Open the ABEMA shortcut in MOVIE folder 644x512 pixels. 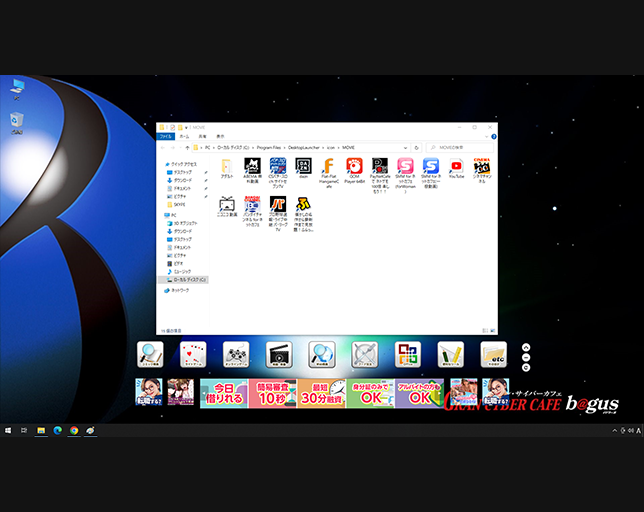point(252,170)
